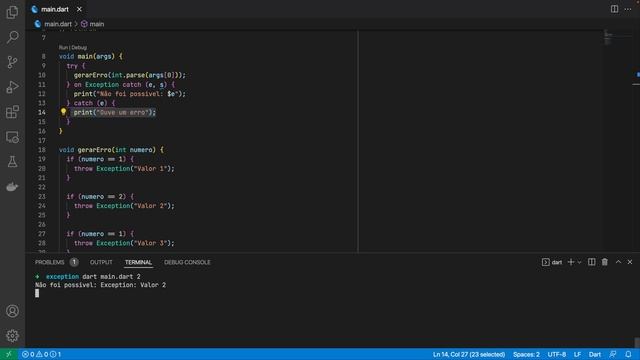Click the lightbulb quick fix icon
Screen dimensions: 640x360
[x=63, y=111]
